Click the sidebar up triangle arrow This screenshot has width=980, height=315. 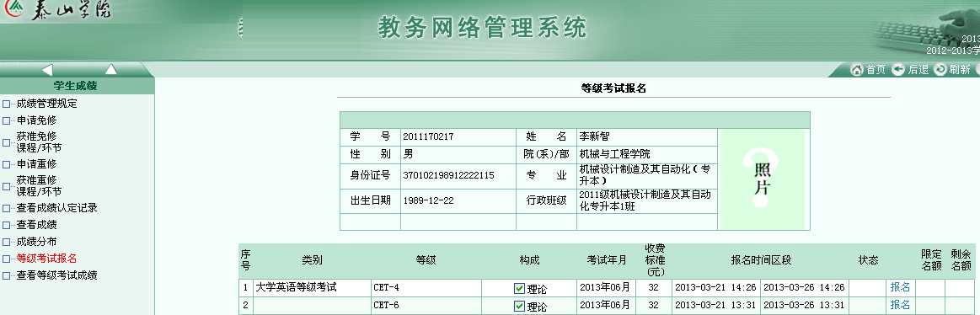click(x=110, y=69)
